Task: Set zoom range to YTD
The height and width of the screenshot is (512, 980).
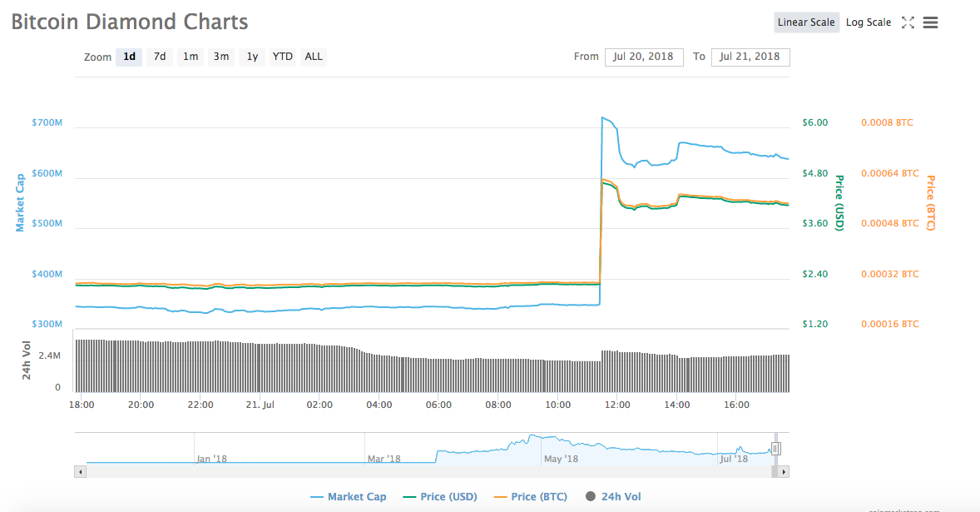Action: click(x=283, y=57)
